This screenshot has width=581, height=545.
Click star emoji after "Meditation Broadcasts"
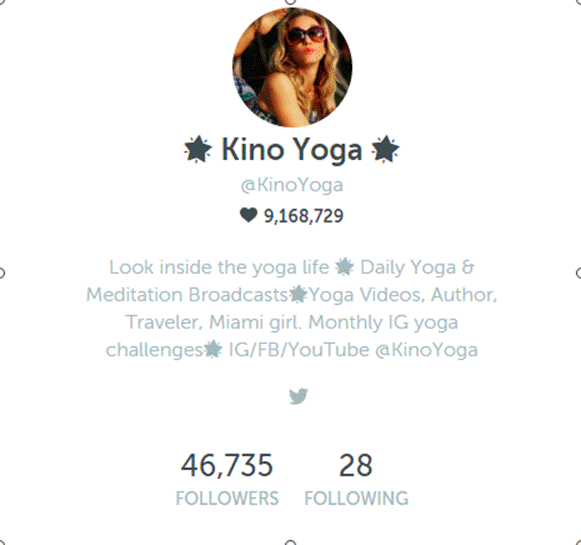[298, 295]
